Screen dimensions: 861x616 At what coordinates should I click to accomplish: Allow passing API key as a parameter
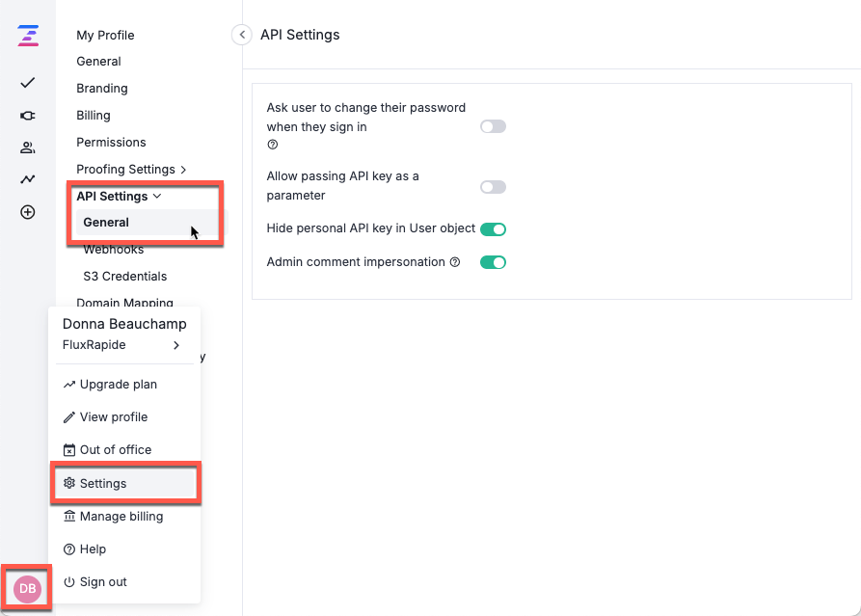pyautogui.click(x=493, y=186)
